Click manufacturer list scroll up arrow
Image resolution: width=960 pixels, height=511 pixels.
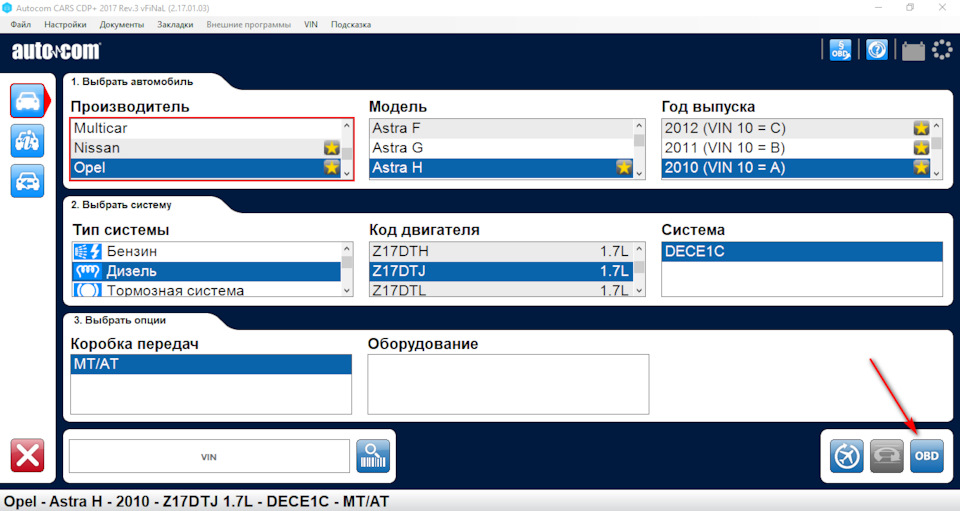pos(347,125)
